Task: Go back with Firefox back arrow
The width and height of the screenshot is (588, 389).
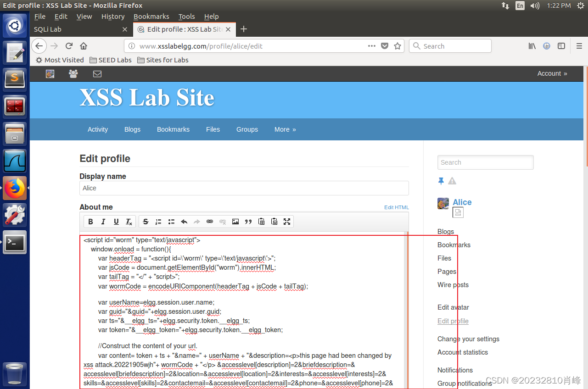Action: [x=39, y=46]
